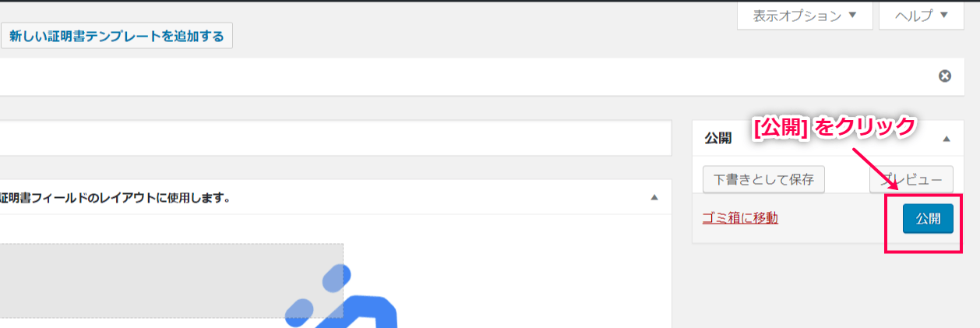Focus the template title input field
980x328 pixels.
(336, 138)
